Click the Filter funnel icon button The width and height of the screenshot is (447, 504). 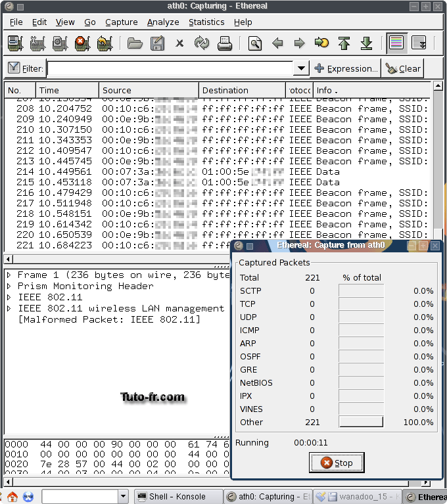tap(25, 68)
